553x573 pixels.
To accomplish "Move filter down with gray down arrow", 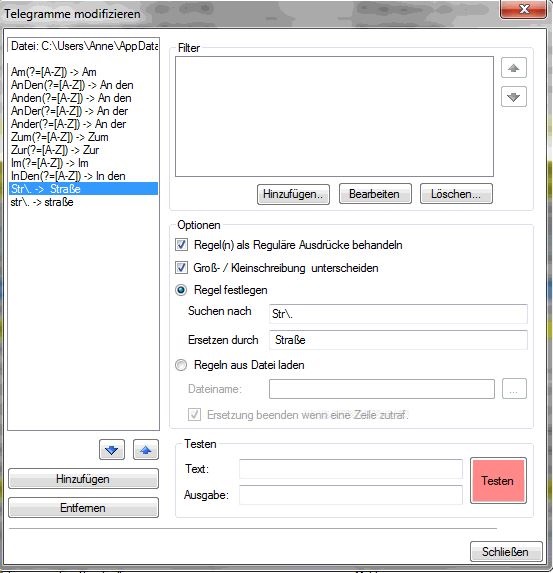I will (514, 97).
